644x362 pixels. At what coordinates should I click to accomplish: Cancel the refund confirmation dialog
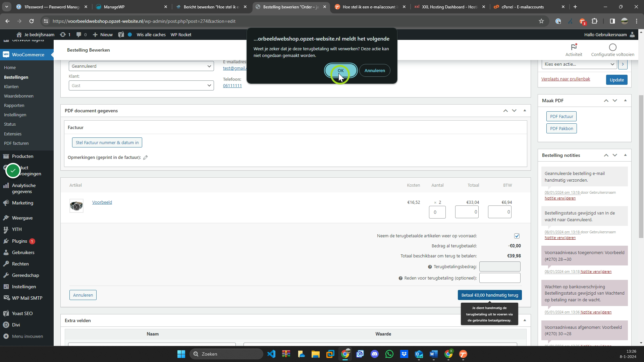375,70
